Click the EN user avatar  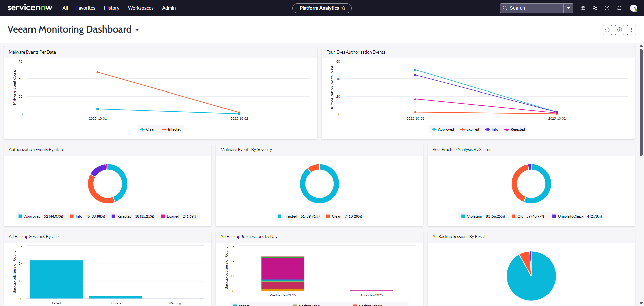(x=633, y=8)
